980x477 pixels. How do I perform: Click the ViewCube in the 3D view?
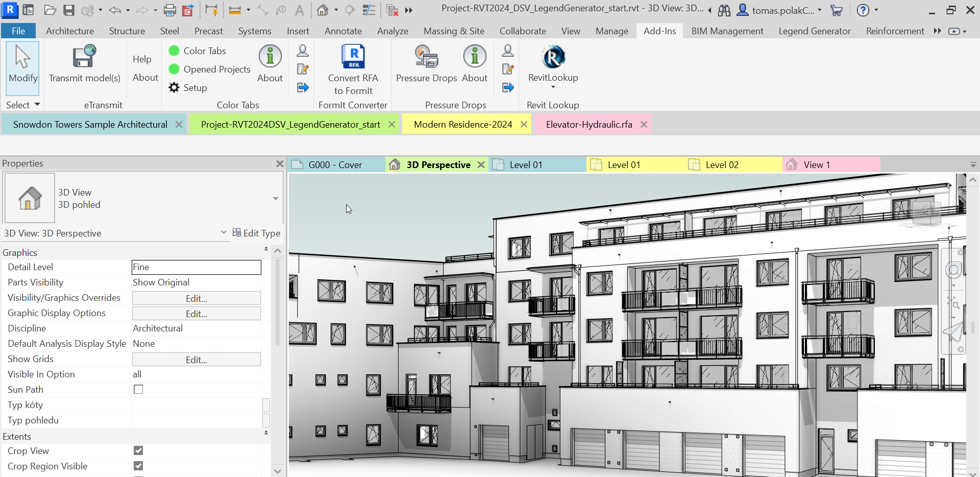pos(927,212)
